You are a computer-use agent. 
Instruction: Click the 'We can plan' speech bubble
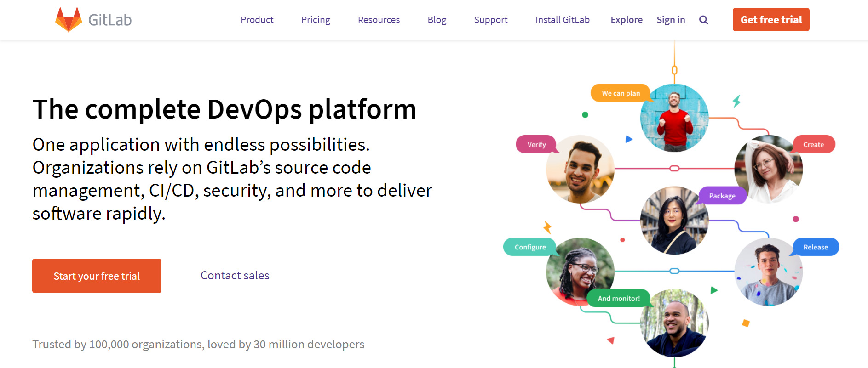click(621, 93)
